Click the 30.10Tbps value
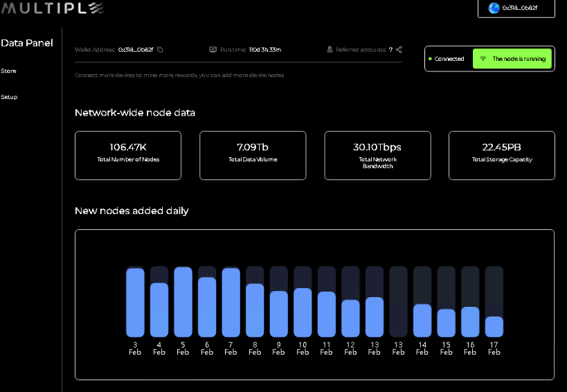The image size is (567, 392). click(377, 148)
